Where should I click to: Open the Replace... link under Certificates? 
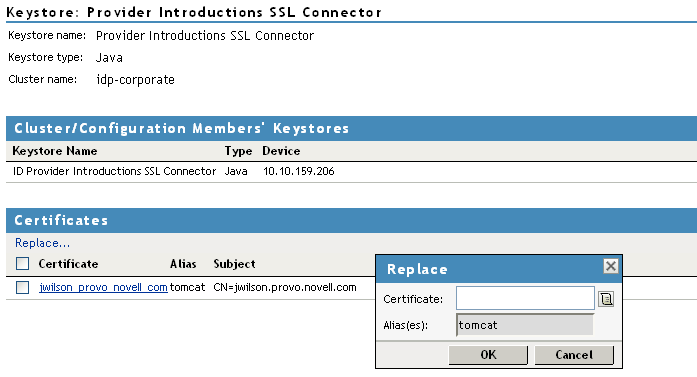click(x=42, y=243)
